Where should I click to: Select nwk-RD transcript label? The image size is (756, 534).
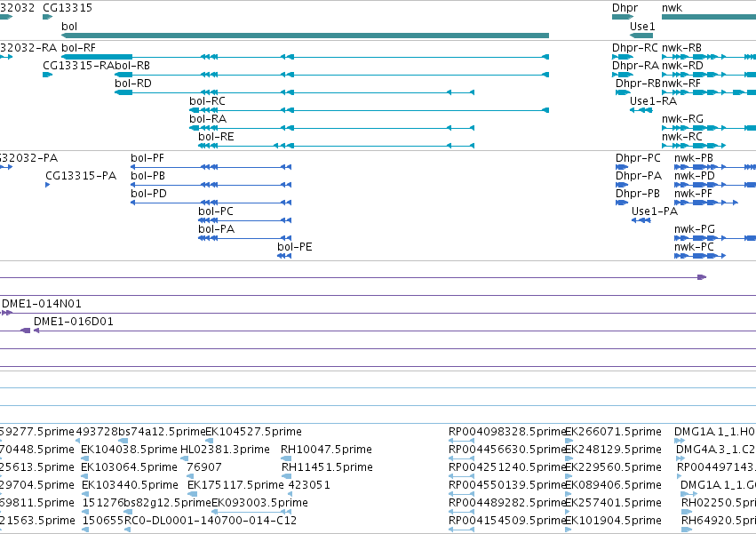click(x=682, y=66)
